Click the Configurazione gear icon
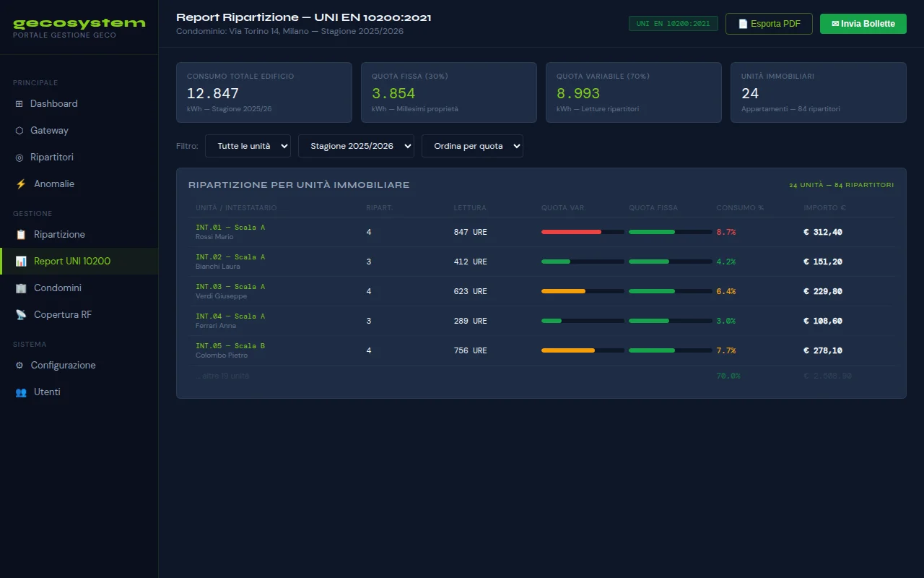Screen dimensions: 924x578 [19, 365]
